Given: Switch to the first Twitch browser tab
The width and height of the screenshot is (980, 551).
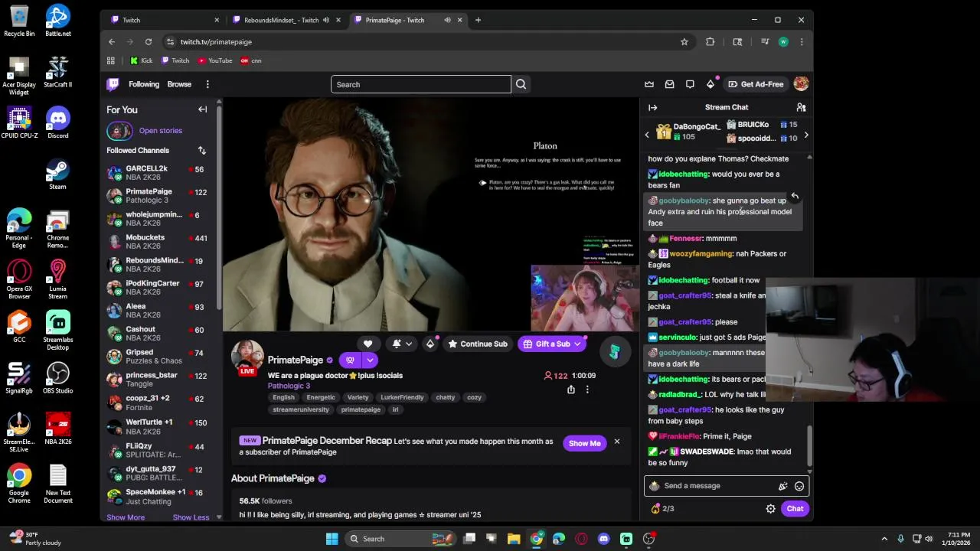Looking at the screenshot, I should 165,20.
